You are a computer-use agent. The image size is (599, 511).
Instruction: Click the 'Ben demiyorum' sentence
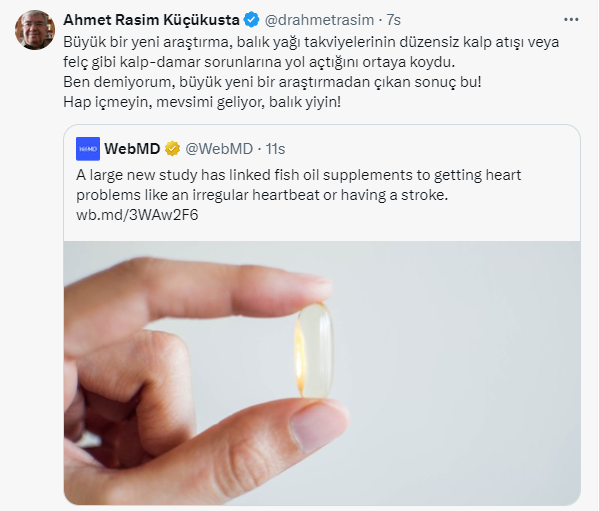click(272, 82)
